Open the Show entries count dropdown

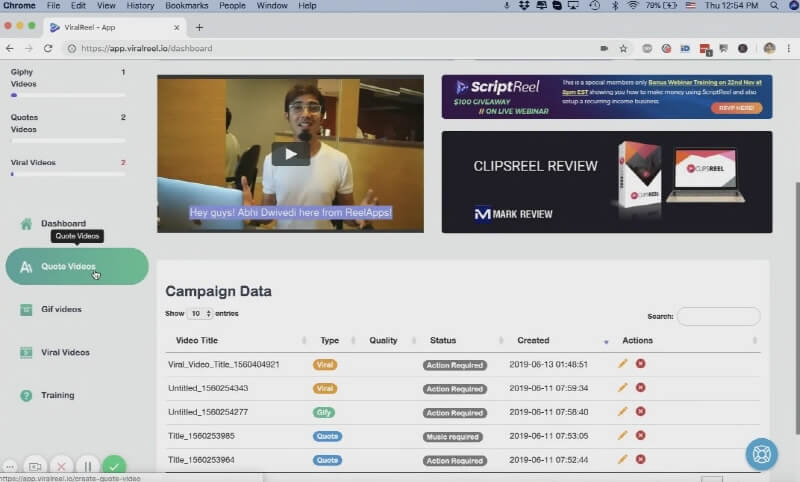[199, 313]
